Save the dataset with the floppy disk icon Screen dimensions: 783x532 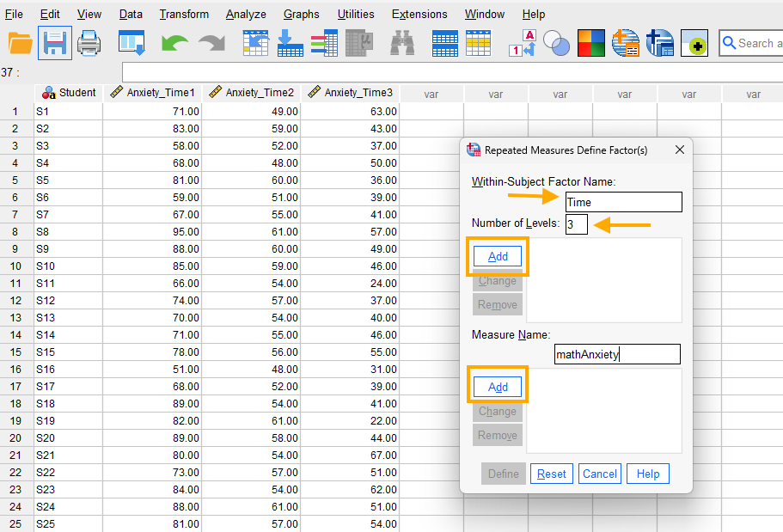[x=54, y=43]
